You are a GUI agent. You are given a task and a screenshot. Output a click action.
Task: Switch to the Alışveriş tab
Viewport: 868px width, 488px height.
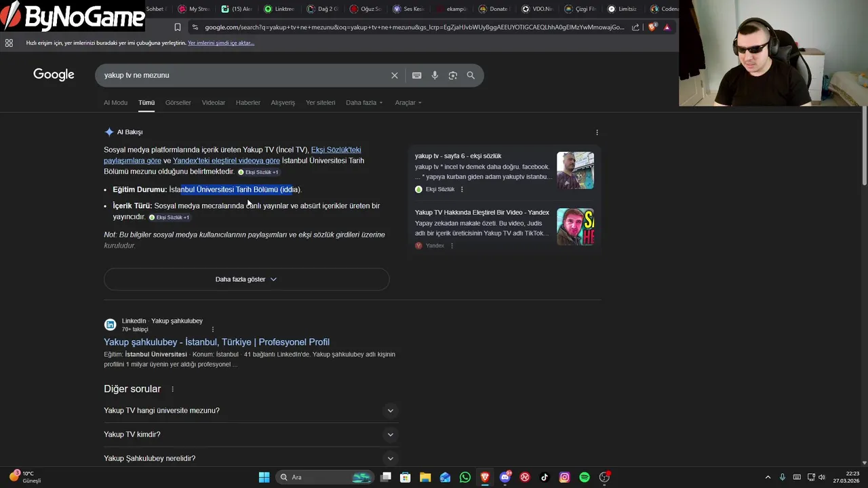pos(283,103)
